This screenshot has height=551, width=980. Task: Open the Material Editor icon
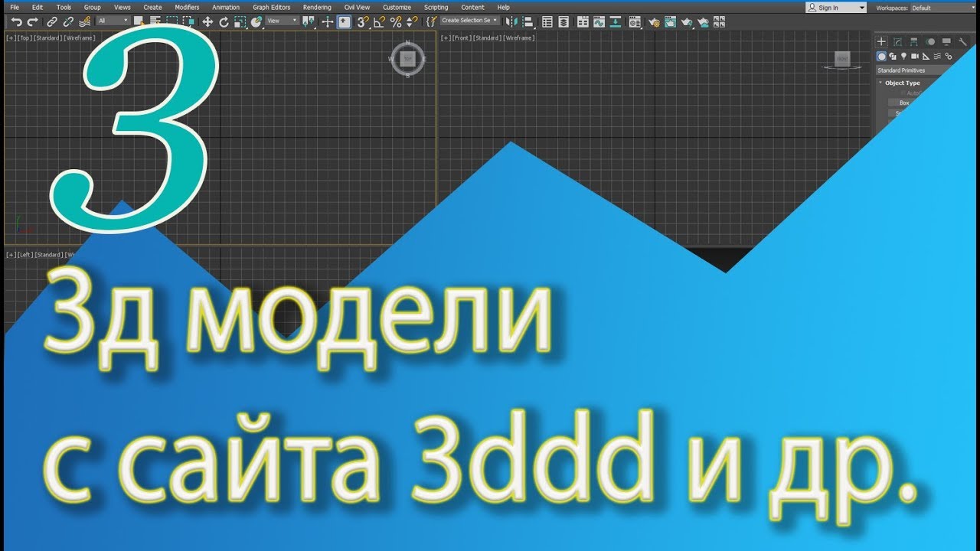(635, 21)
